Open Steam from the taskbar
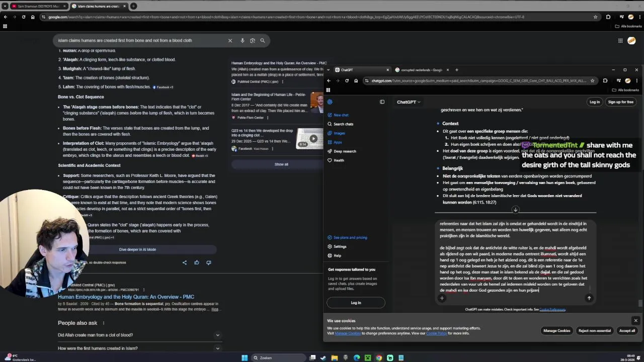The width and height of the screenshot is (644, 362). point(324,357)
